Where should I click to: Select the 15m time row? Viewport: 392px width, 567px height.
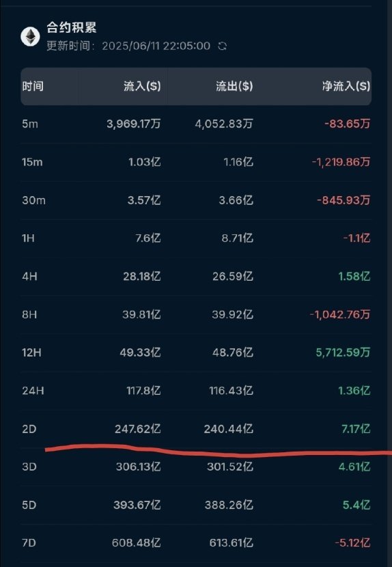pos(196,163)
